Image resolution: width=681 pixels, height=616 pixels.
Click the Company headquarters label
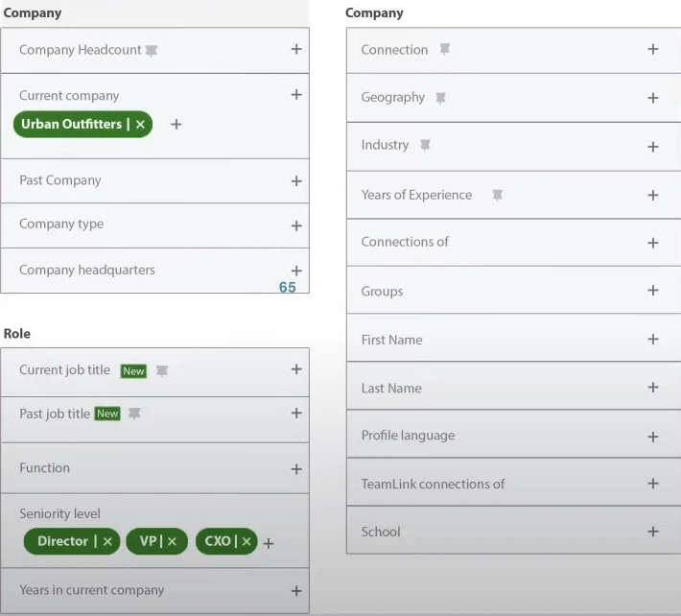[x=87, y=270]
